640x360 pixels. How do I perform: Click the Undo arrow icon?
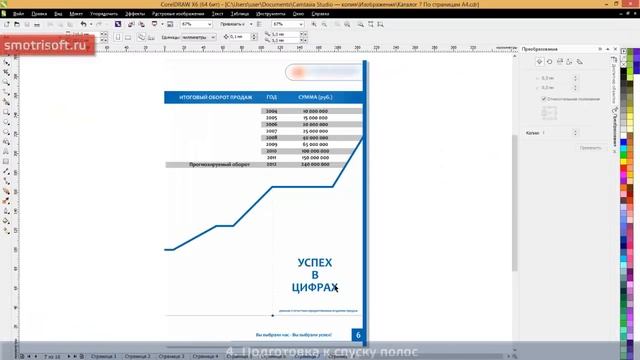[x=83, y=24]
